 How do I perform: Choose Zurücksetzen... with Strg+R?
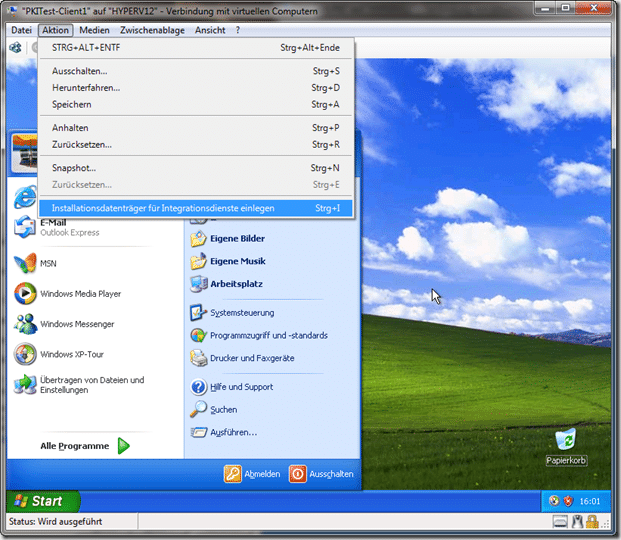click(x=196, y=145)
